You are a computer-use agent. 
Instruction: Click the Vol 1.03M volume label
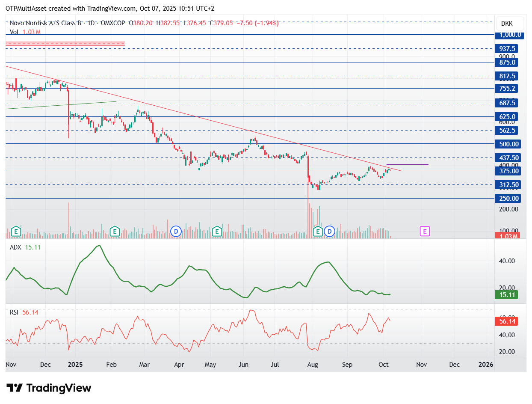(25, 32)
